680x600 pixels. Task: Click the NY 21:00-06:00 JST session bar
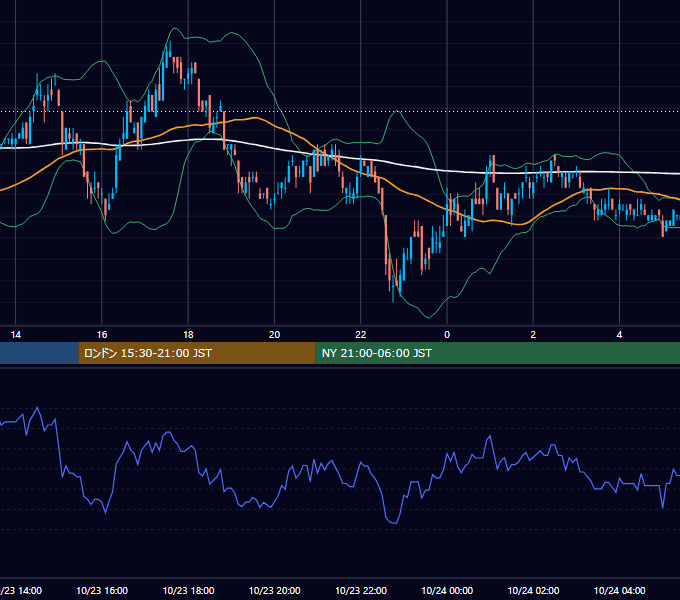point(497,353)
